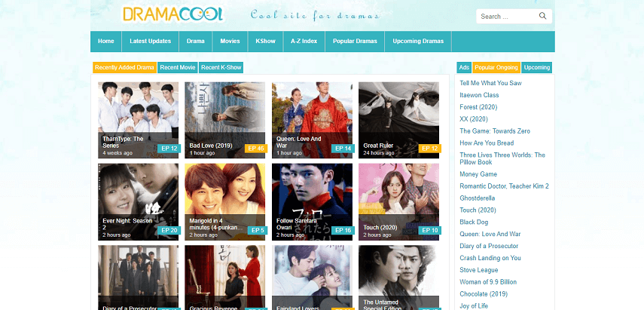644x310 pixels.
Task: Open the Great Ruler thumbnail
Action: 398,120
